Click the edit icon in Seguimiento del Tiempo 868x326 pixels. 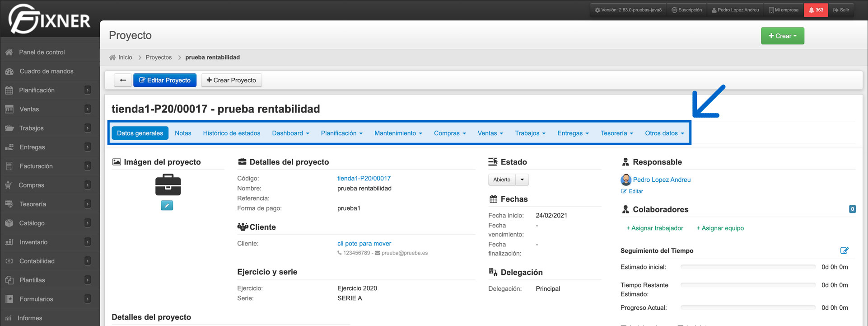[x=844, y=250]
